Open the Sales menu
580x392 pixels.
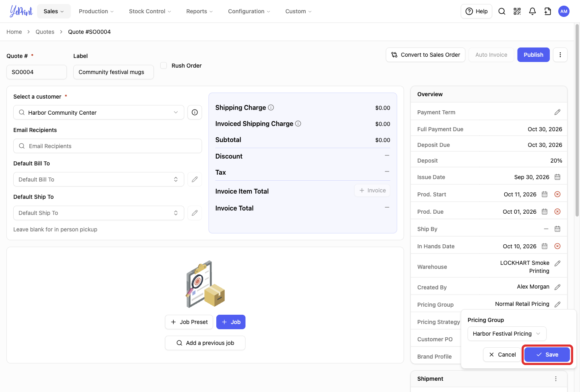[x=54, y=11]
